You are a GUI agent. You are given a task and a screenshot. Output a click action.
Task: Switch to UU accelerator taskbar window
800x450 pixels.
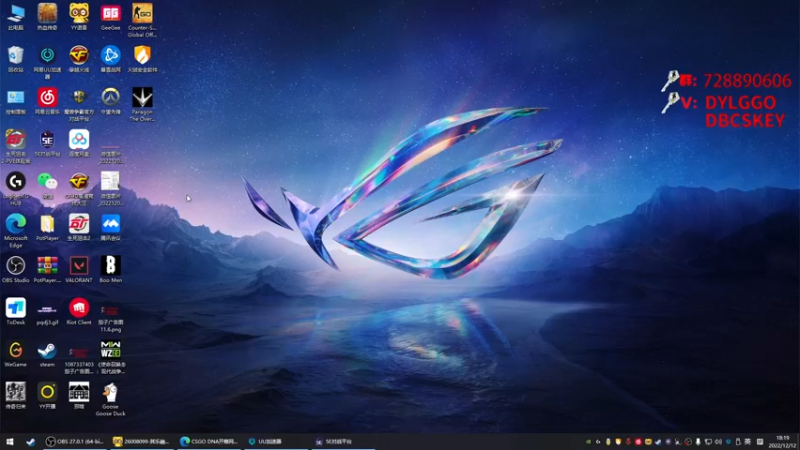coord(276,442)
